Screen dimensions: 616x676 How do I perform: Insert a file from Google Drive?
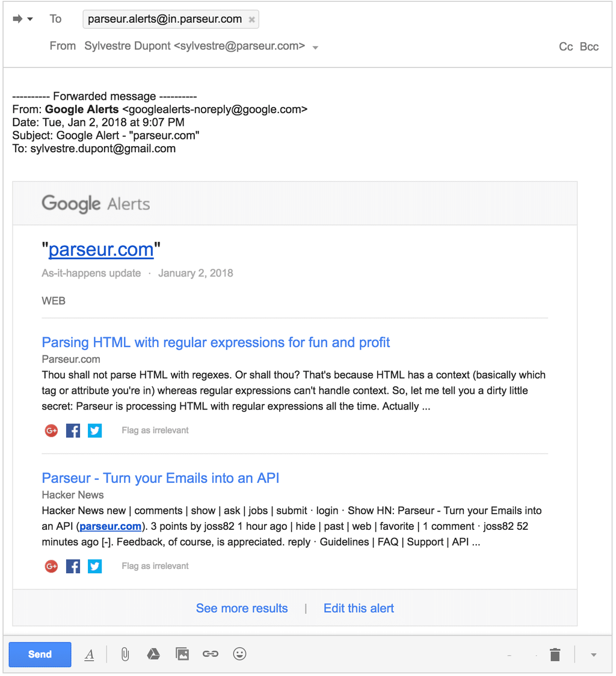coord(153,654)
